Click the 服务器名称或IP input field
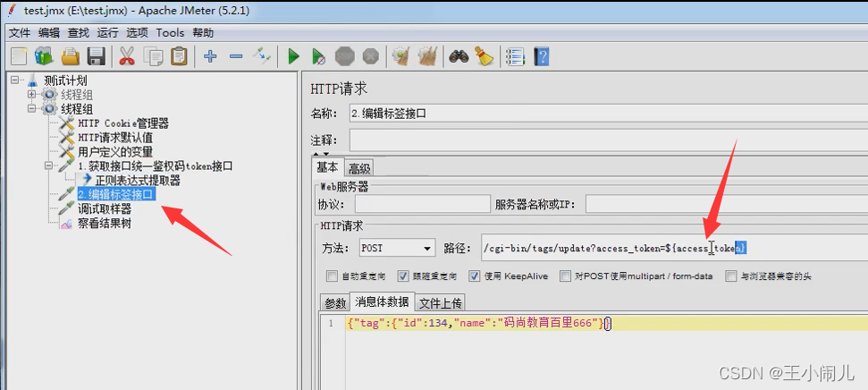Viewport: 868px width, 390px height. click(726, 204)
